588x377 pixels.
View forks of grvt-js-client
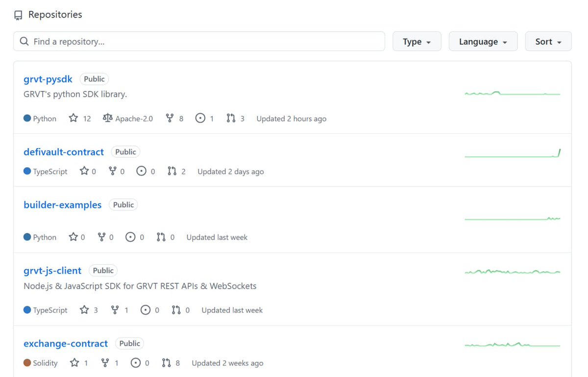pos(119,310)
